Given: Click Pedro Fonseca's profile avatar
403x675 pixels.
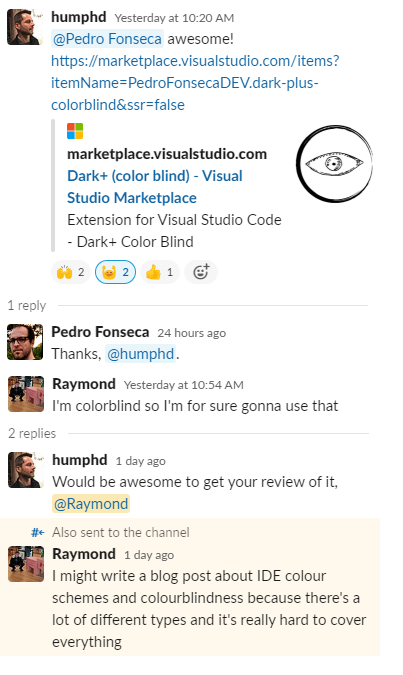Looking at the screenshot, I should [25, 342].
